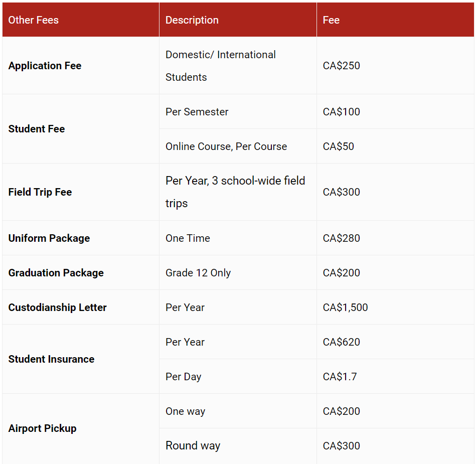Click the CA$280 uniform fee
Image resolution: width=476 pixels, height=464 pixels.
click(342, 238)
